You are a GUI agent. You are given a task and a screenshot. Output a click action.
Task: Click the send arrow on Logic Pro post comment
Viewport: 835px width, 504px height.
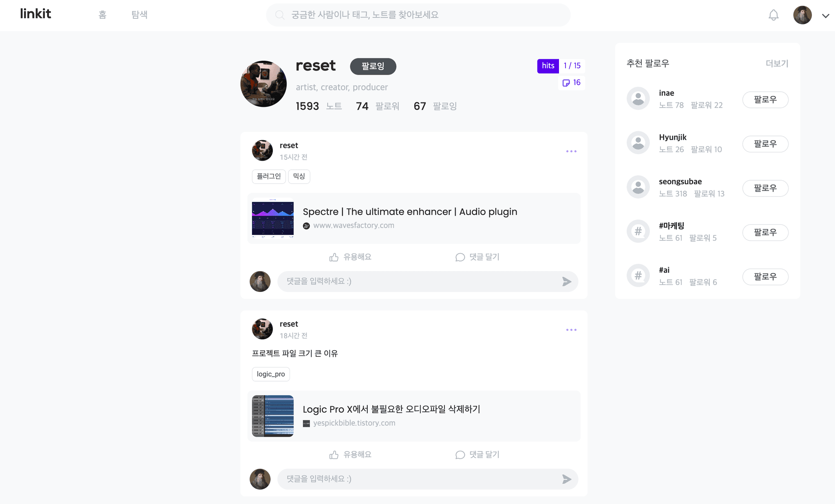(x=567, y=479)
